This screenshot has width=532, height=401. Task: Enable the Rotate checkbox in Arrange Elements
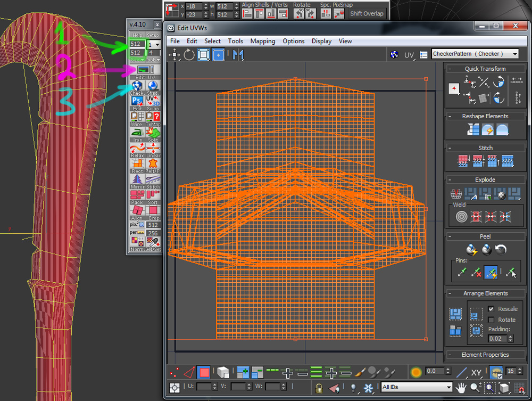[x=491, y=320]
